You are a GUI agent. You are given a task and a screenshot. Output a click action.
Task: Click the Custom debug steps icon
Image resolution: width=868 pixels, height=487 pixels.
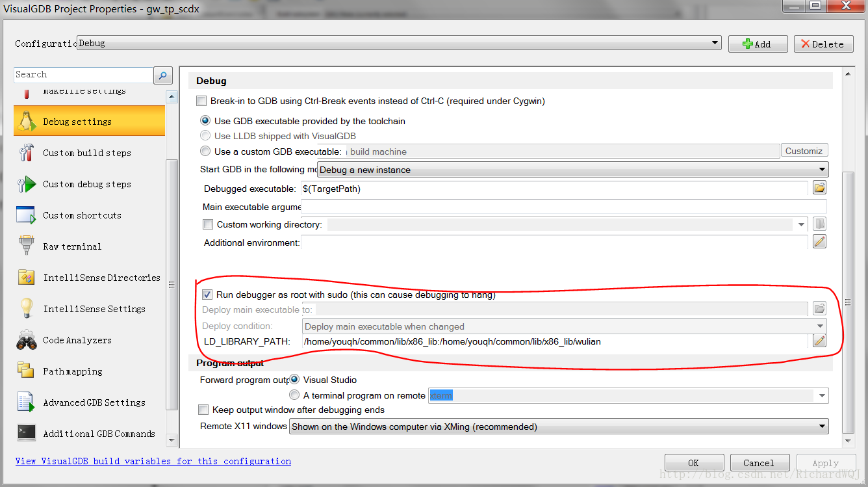pyautogui.click(x=26, y=184)
